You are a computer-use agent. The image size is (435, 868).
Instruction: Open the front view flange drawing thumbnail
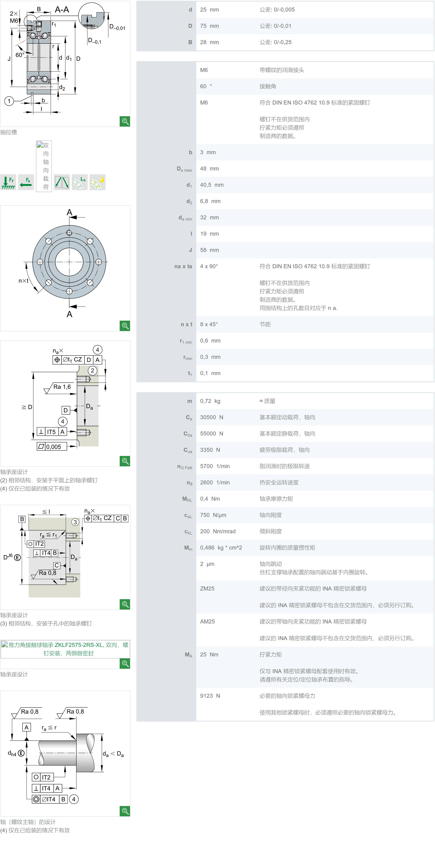pos(65,268)
